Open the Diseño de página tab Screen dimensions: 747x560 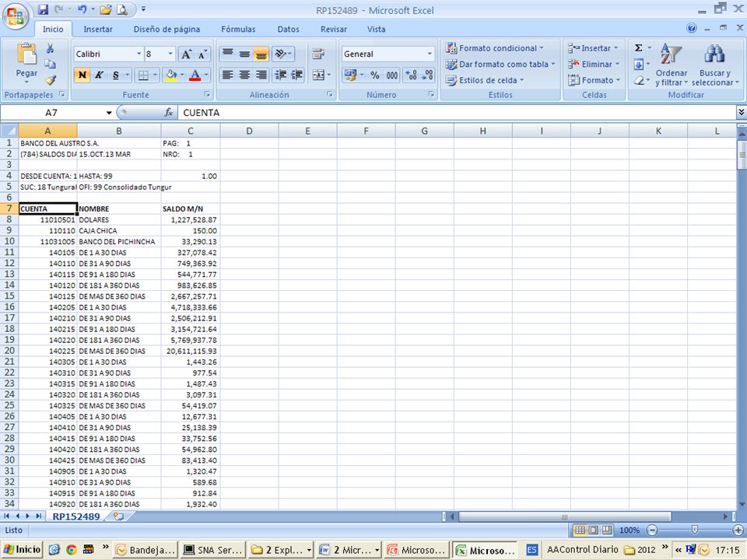tap(167, 29)
